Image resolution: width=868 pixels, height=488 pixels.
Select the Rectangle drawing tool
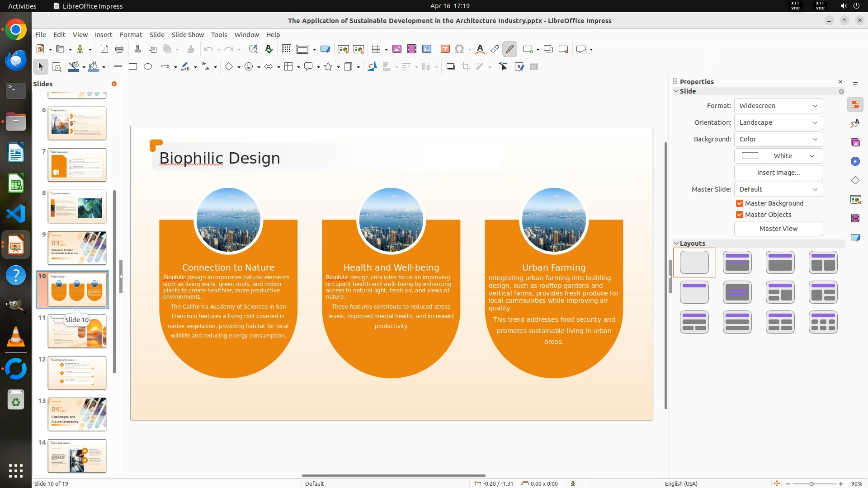pyautogui.click(x=133, y=67)
